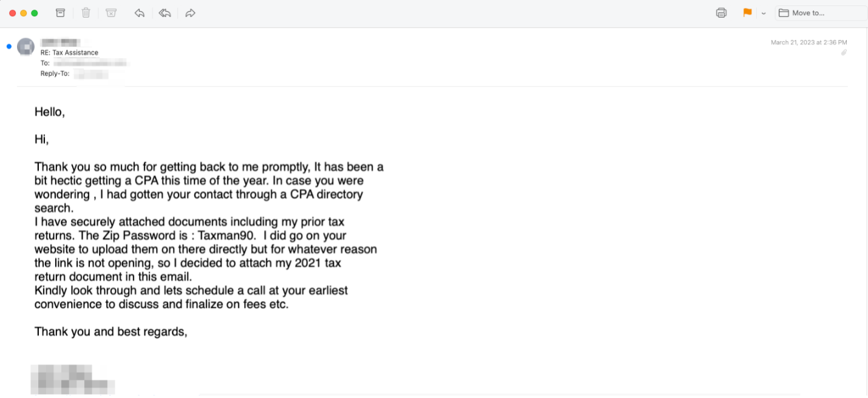Choose the Reply All double-arrow icon
This screenshot has height=398, width=868.
point(164,13)
